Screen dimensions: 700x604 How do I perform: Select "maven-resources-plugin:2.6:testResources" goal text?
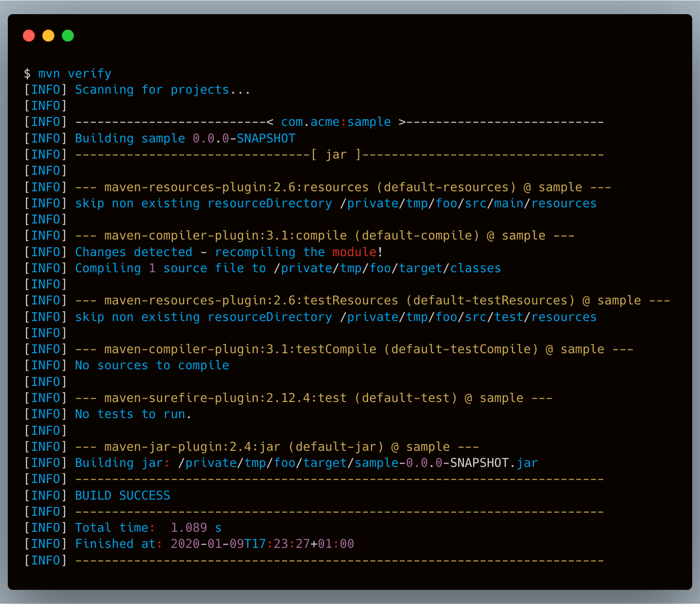click(x=251, y=301)
